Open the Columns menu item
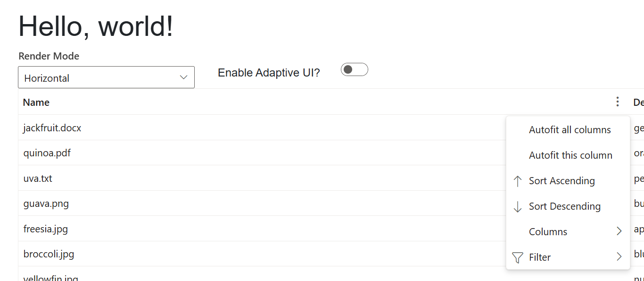Image resolution: width=644 pixels, height=281 pixels. [x=568, y=232]
